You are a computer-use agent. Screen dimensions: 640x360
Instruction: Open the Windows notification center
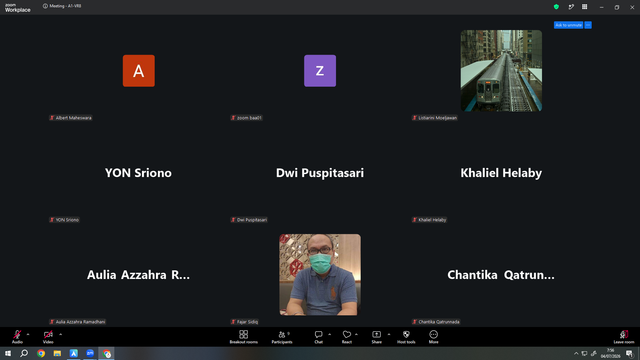pyautogui.click(x=629, y=353)
